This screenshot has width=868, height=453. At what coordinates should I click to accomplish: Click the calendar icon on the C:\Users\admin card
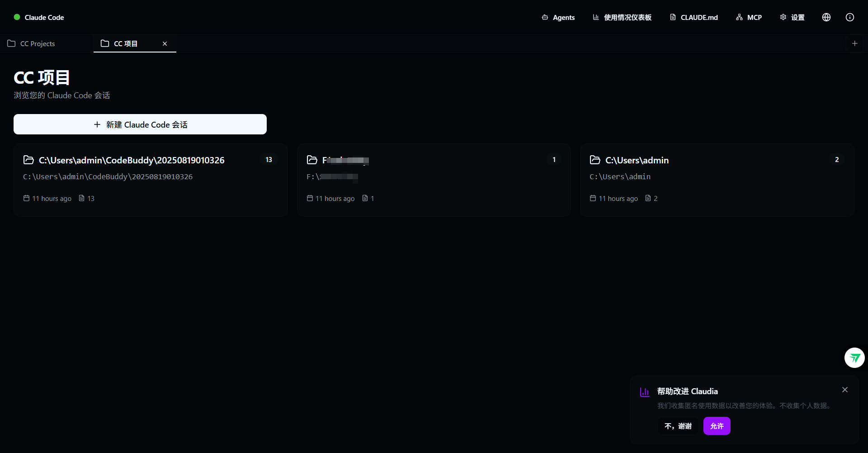[x=593, y=198]
